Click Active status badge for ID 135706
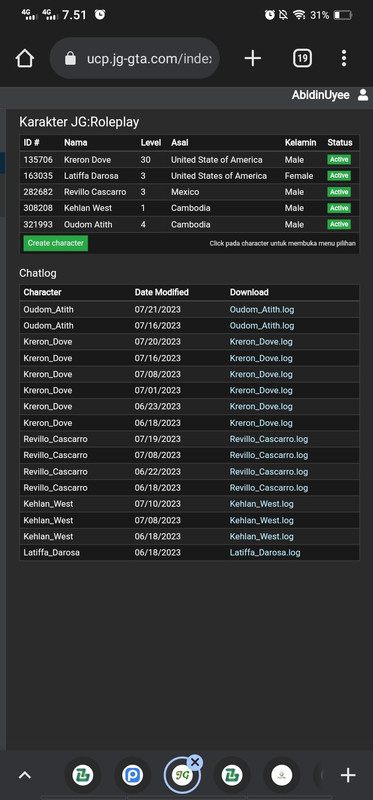373x800 pixels. point(339,160)
